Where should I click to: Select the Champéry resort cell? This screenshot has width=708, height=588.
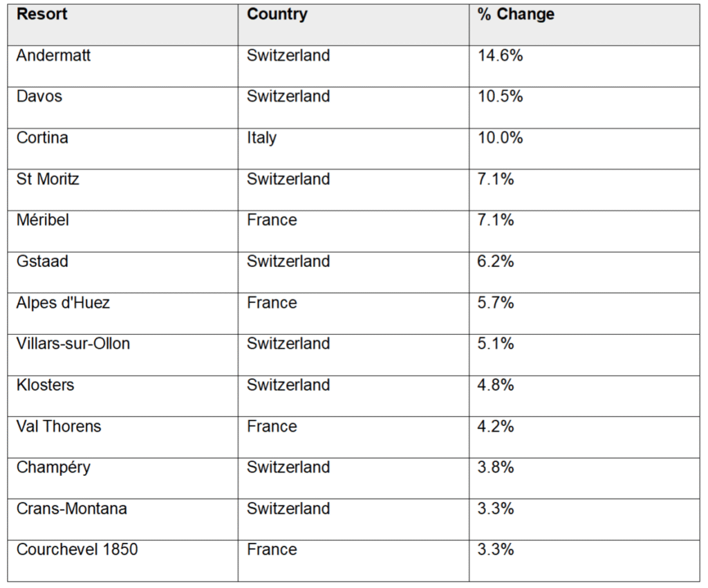tap(53, 468)
